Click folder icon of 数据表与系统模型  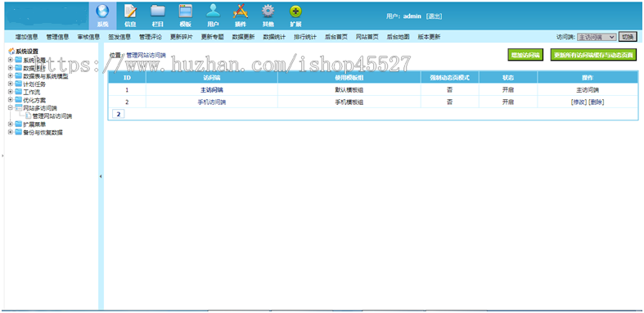click(19, 76)
